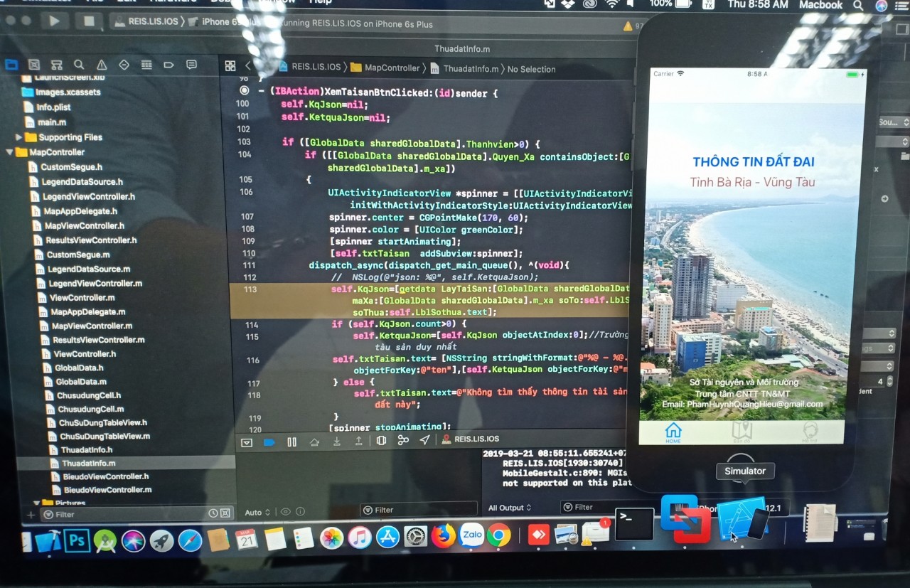
Task: Open the All Output dropdown
Action: [510, 508]
